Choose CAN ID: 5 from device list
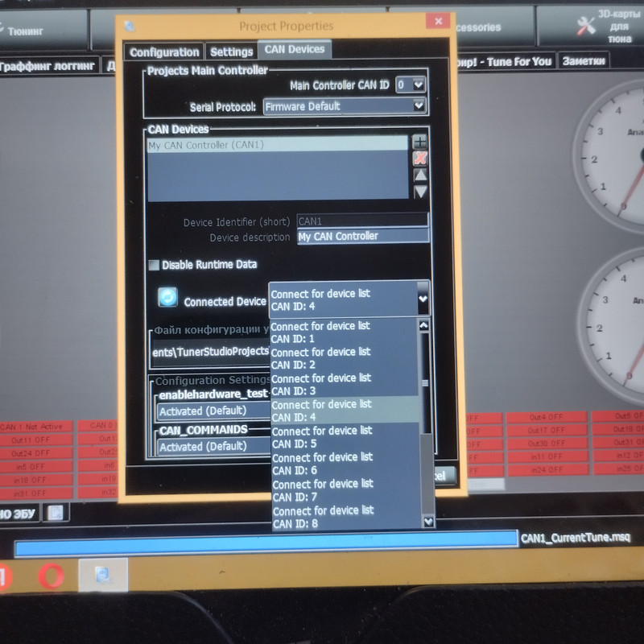Screen dimensions: 644x644 click(345, 437)
